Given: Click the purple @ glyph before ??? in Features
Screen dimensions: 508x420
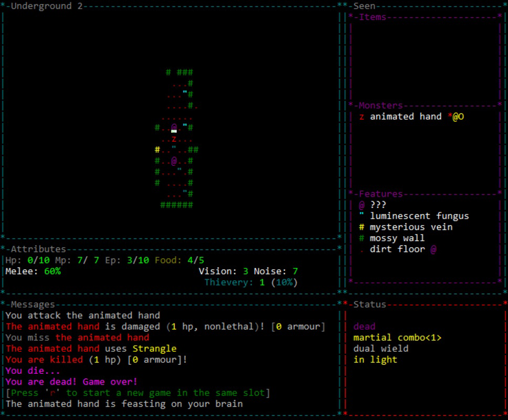Looking at the screenshot, I should click(x=362, y=205).
